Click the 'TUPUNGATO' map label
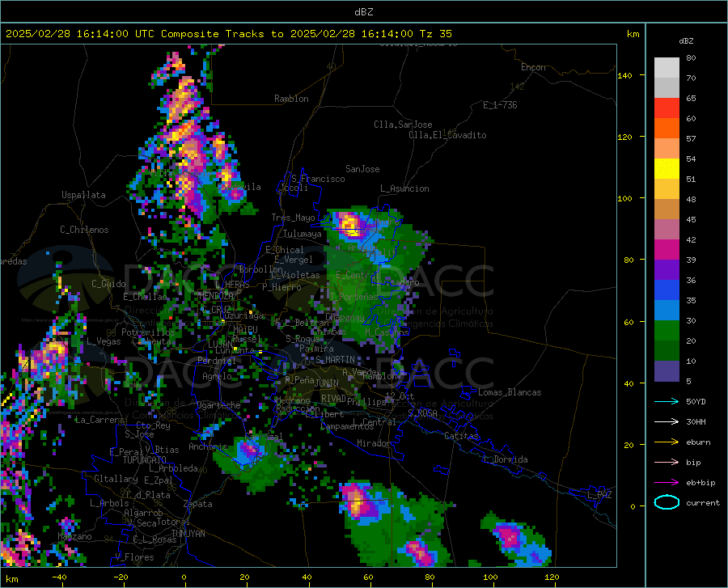The width and height of the screenshot is (728, 588). pos(145,460)
